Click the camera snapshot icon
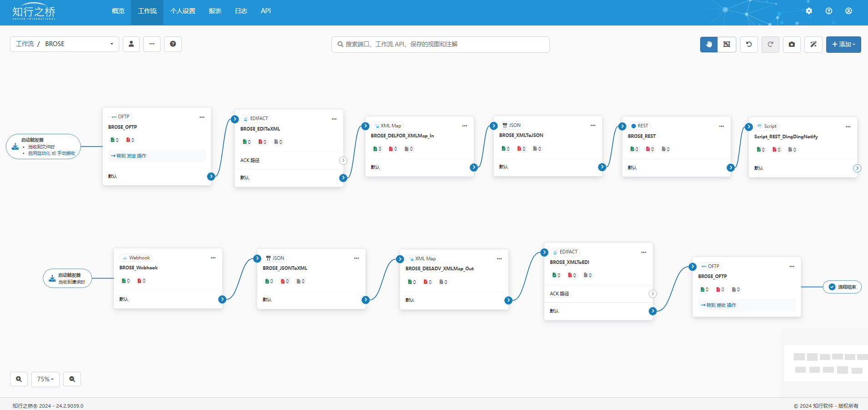The width and height of the screenshot is (868, 410). coord(792,44)
